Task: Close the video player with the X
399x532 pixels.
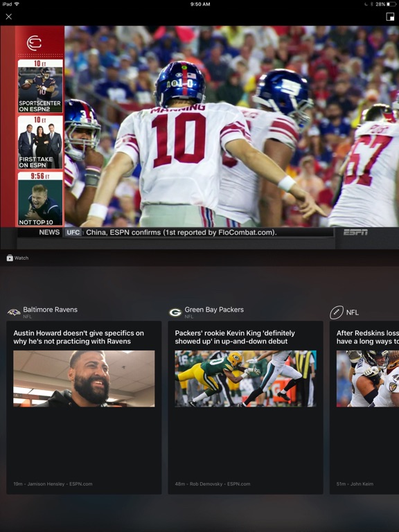Action: (9, 17)
